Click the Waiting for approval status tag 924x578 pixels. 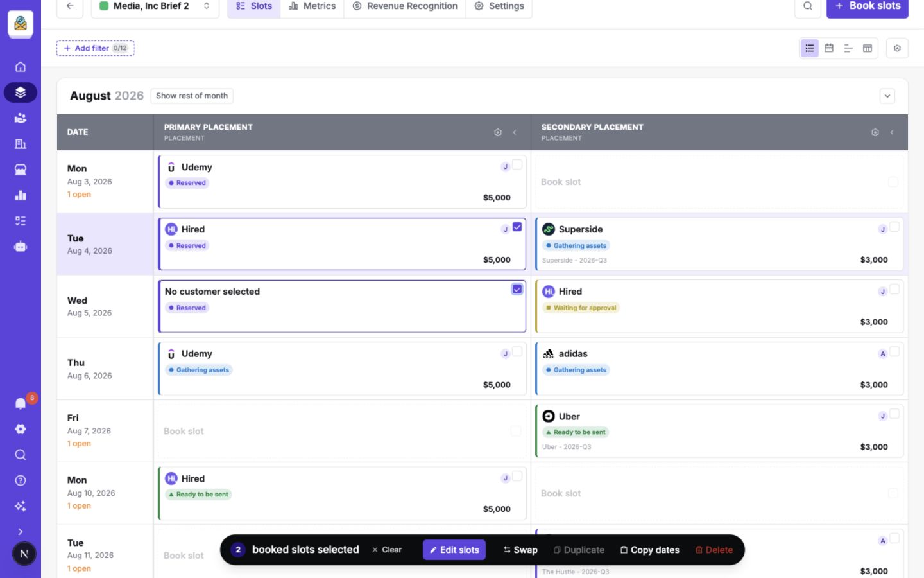(581, 308)
